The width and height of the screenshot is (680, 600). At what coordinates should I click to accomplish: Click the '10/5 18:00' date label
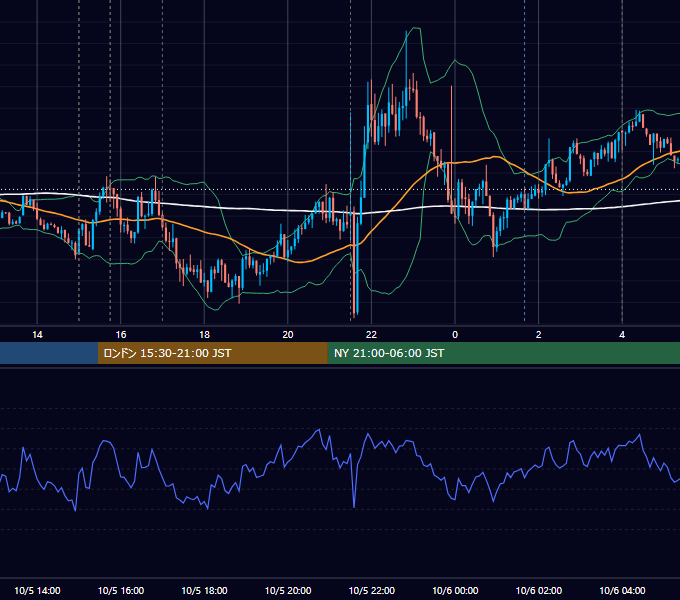204,590
